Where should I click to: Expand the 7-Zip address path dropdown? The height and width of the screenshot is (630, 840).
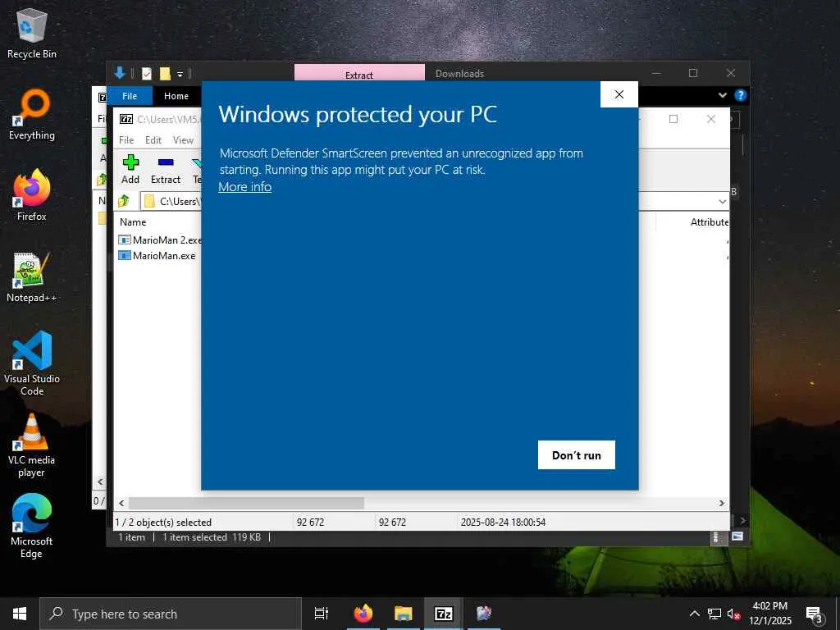(x=722, y=202)
